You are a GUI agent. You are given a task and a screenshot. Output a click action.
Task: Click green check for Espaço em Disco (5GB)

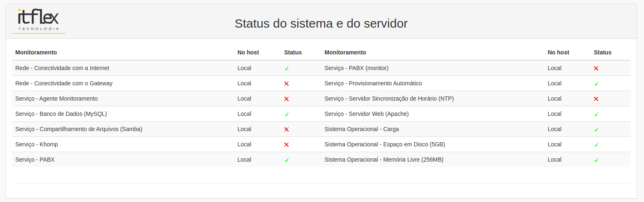point(596,145)
